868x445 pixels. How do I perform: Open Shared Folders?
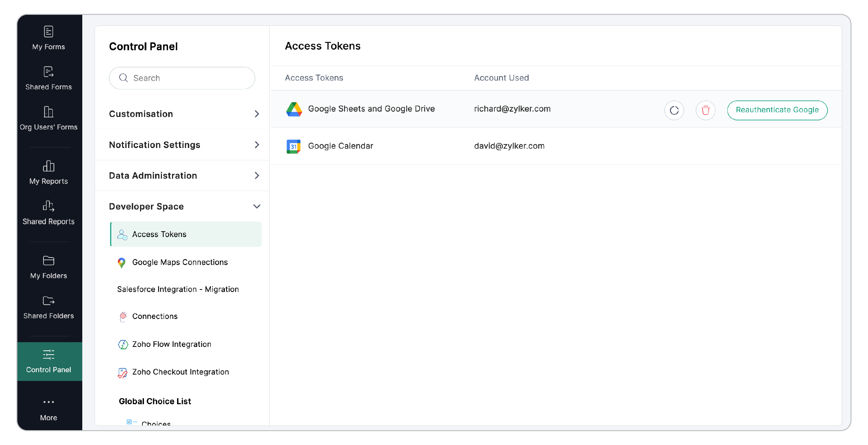coord(49,307)
